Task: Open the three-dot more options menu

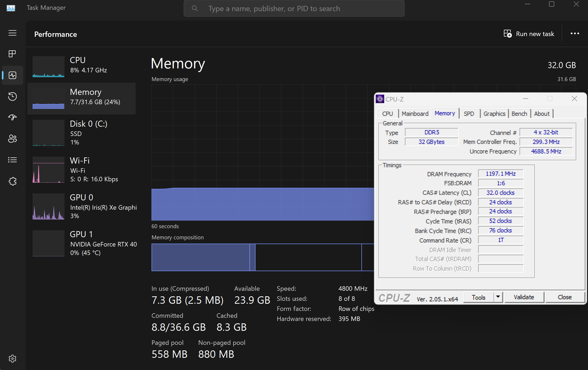Action: pyautogui.click(x=575, y=34)
